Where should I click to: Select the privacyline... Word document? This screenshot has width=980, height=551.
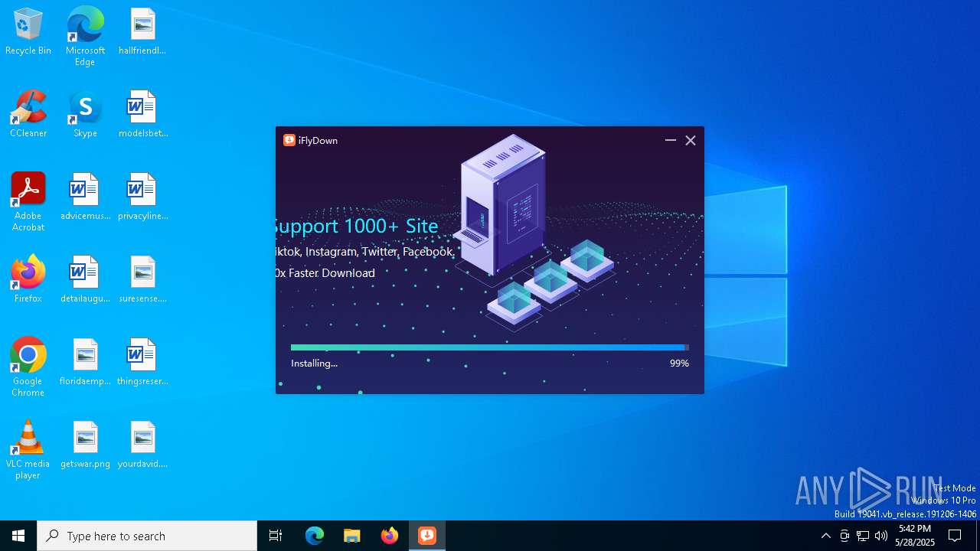coord(142,197)
